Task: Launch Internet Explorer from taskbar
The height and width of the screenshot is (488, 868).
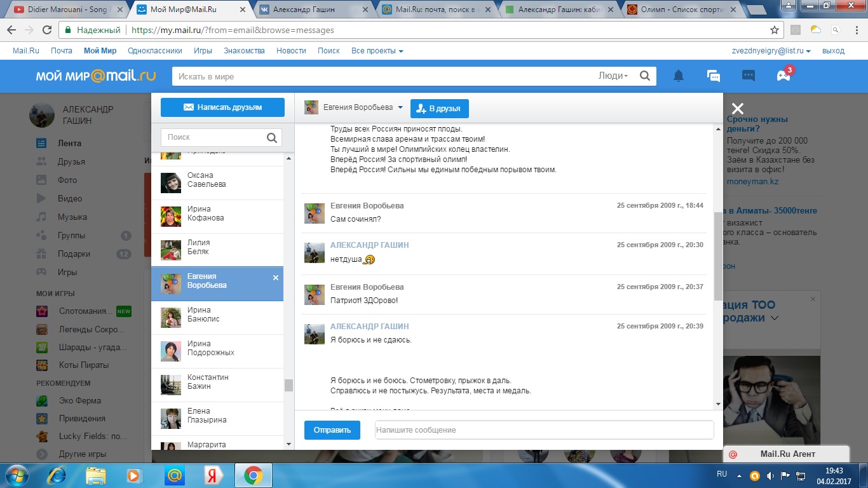Action: [x=57, y=475]
